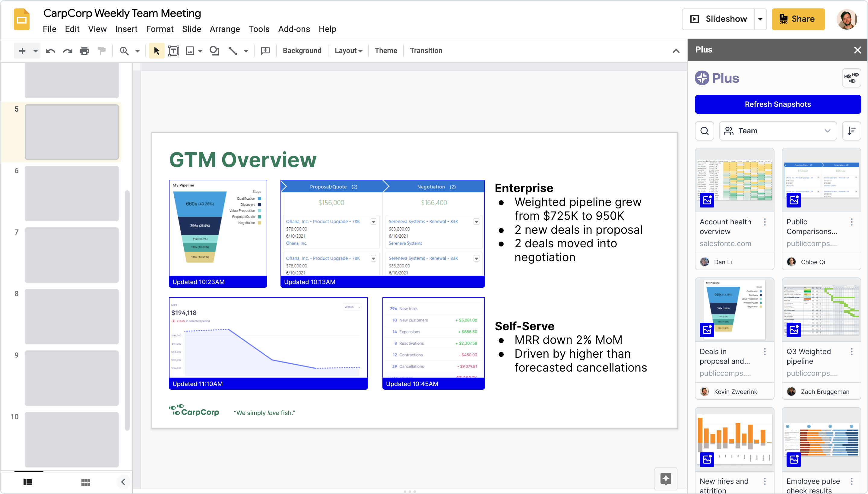
Task: Open the File menu
Action: 49,29
